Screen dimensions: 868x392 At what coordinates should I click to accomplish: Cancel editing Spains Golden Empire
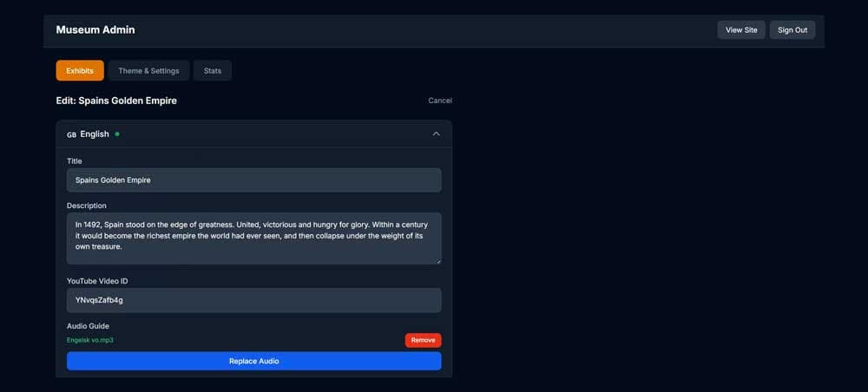(440, 101)
